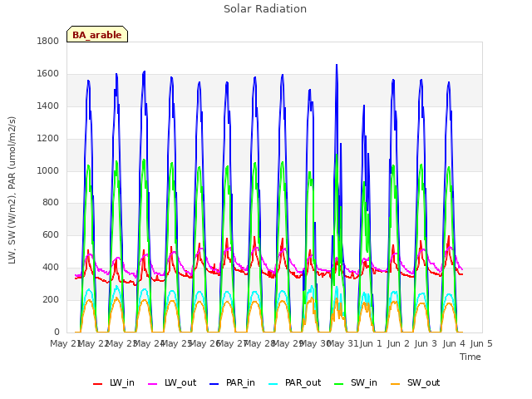Viewport: 532px width, 399px height.
Task: Click the 1200 y-axis tick label
Action: point(48,139)
